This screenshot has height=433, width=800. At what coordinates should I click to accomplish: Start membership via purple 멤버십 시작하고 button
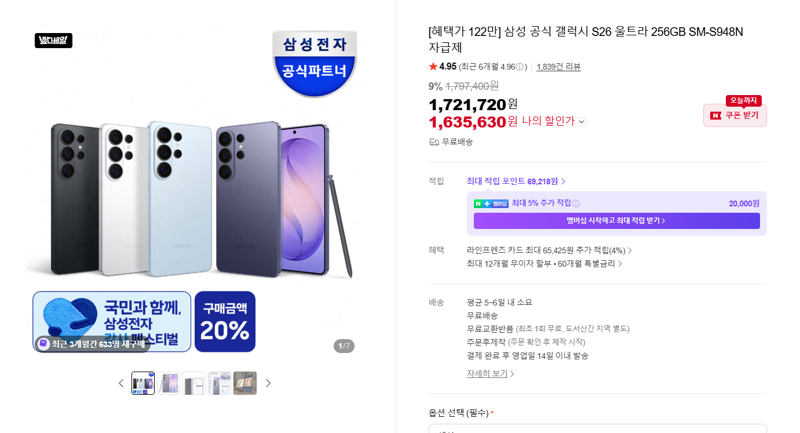coord(616,221)
